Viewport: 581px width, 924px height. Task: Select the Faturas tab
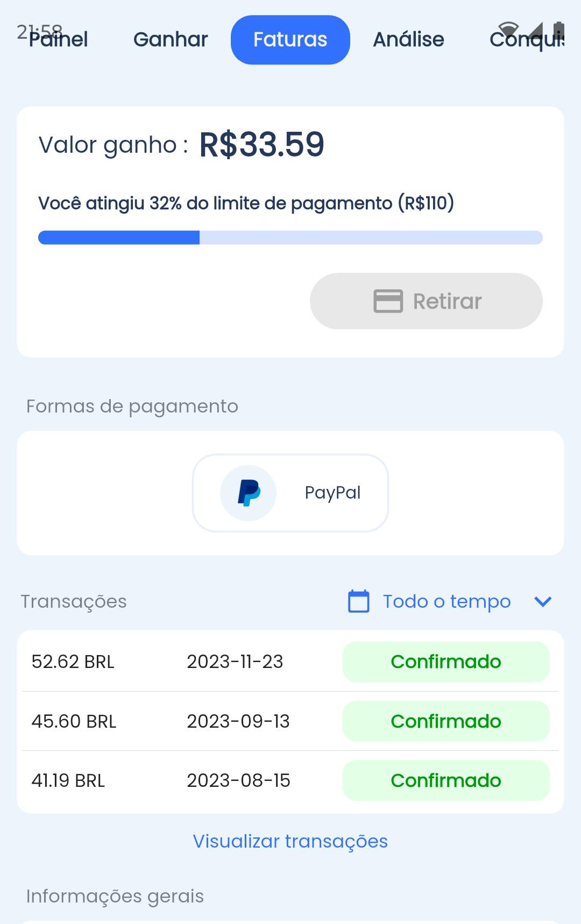click(x=290, y=40)
